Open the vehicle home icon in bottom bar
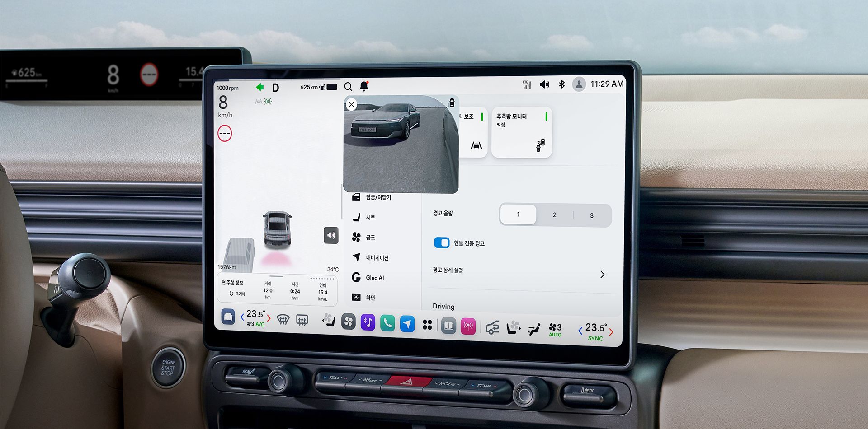This screenshot has height=429, width=868. tap(228, 317)
